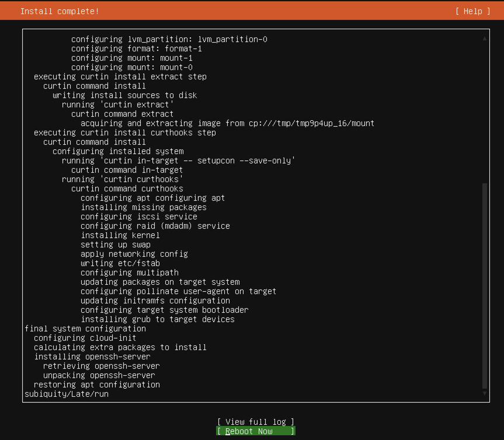
Task: Click 'configuring mount: mount-0' log line
Action: point(132,68)
